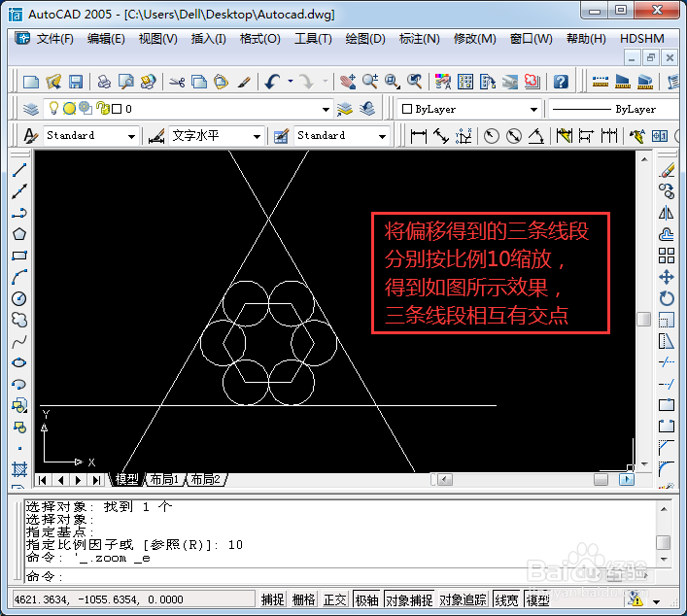The image size is (687, 616).
Task: Click command window scroll up arrow
Action: point(664,509)
